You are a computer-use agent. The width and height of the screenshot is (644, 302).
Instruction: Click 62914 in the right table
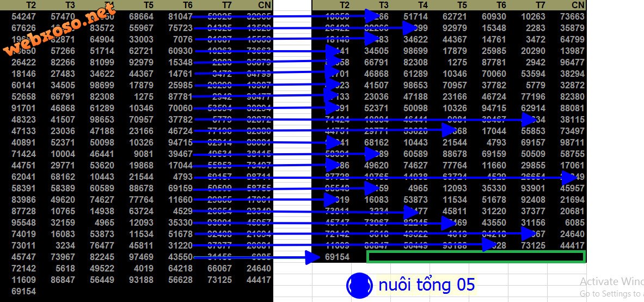click(x=533, y=108)
